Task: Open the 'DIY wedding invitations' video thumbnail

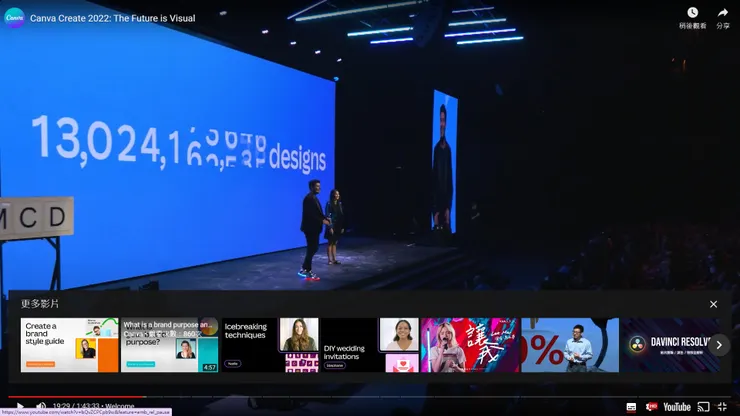Action: tap(370, 345)
